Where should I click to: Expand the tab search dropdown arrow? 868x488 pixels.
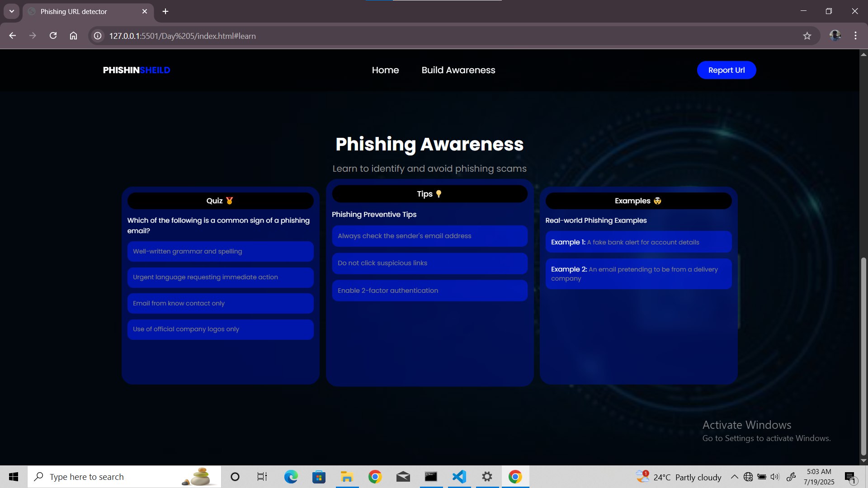point(11,11)
